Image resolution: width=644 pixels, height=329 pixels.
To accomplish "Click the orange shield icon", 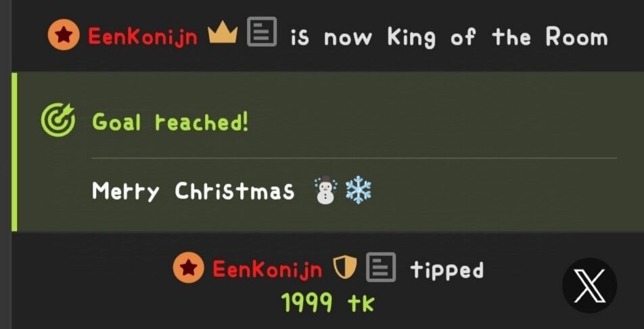I will point(344,267).
